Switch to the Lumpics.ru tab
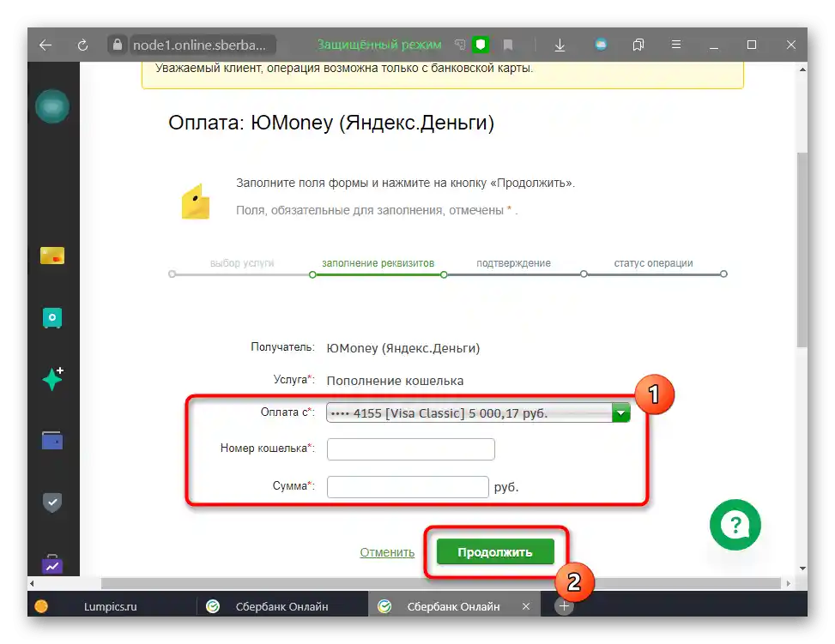This screenshot has width=835, height=644. [110, 606]
